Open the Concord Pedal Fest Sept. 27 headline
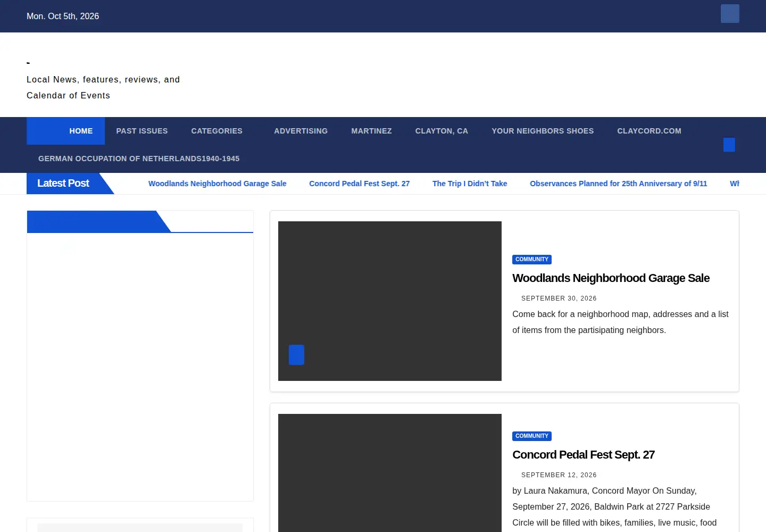The width and height of the screenshot is (766, 532). 584,455
